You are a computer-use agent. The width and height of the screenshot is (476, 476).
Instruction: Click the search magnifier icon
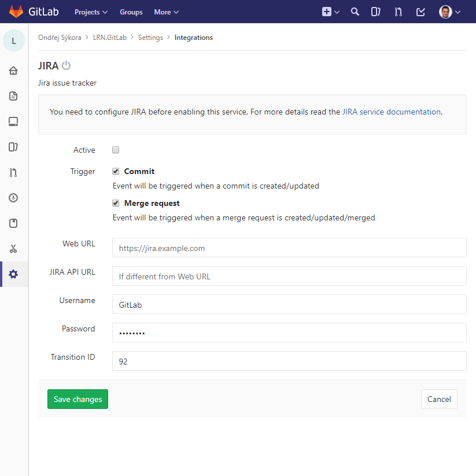click(x=355, y=12)
